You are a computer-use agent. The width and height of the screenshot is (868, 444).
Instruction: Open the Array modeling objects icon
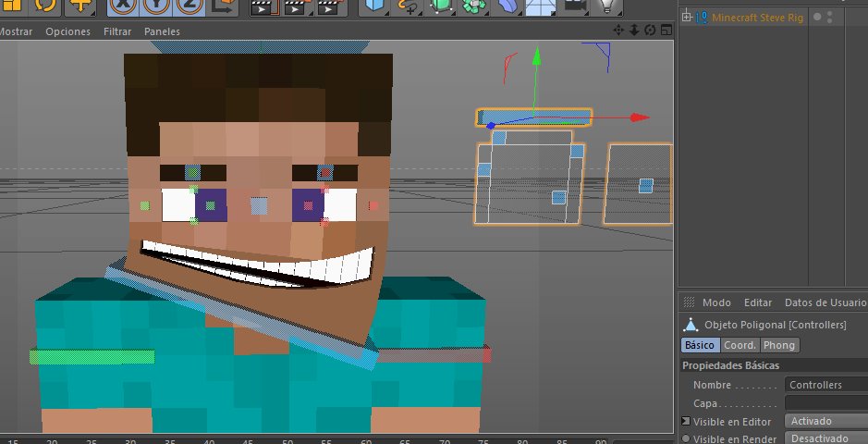point(475,5)
